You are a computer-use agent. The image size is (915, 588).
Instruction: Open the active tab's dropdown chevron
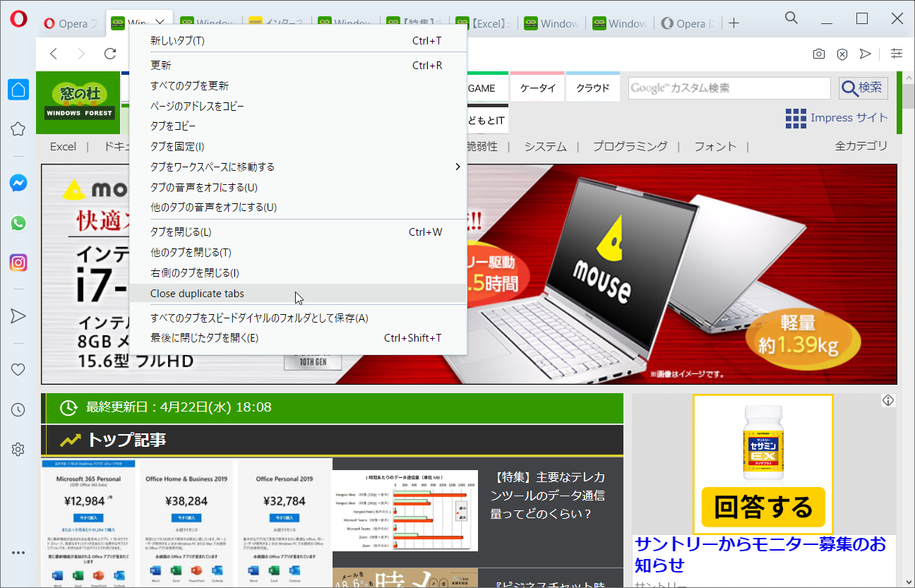(x=159, y=23)
